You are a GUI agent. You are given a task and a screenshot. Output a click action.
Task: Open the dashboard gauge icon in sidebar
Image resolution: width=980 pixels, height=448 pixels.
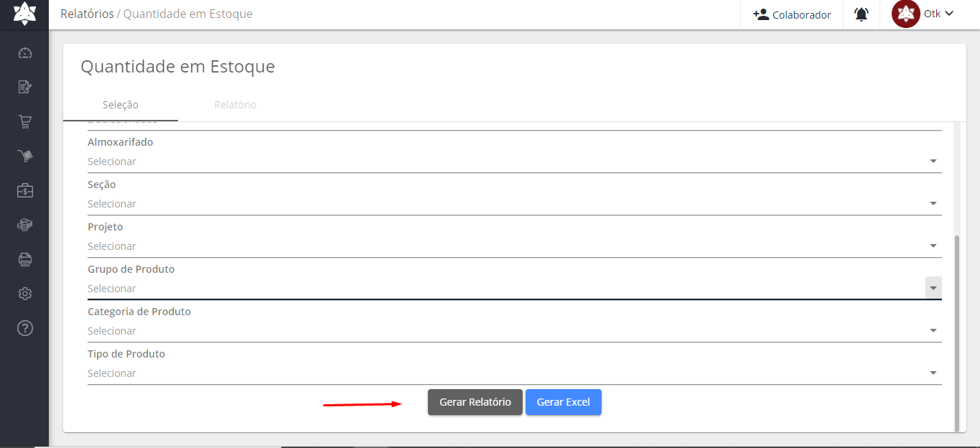tap(25, 52)
